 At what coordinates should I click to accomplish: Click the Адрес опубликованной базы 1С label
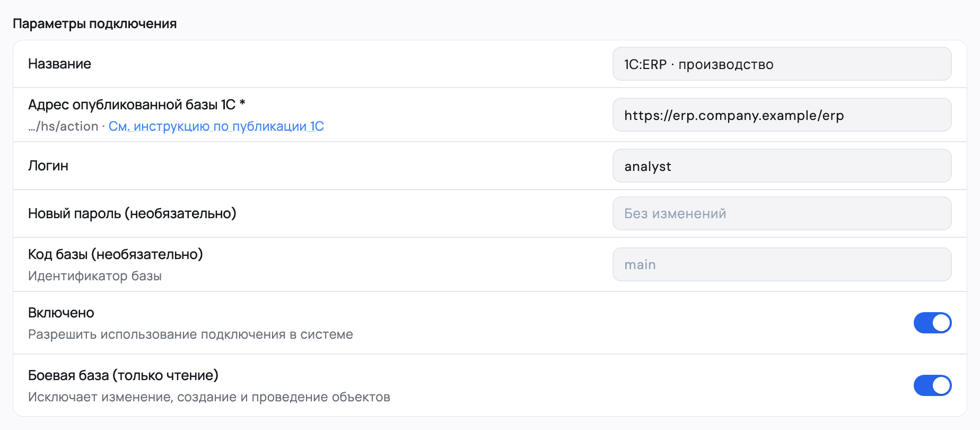point(136,105)
